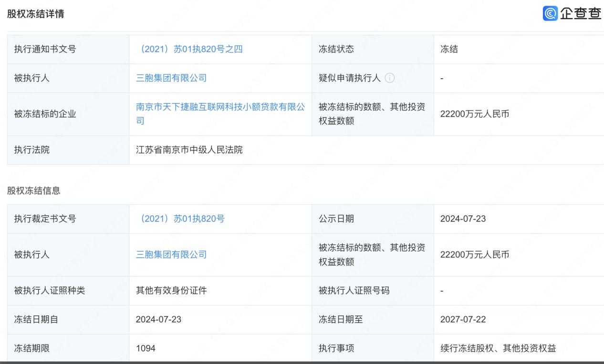Select the 执行法院 label cell
This screenshot has height=364, width=604.
[68, 150]
